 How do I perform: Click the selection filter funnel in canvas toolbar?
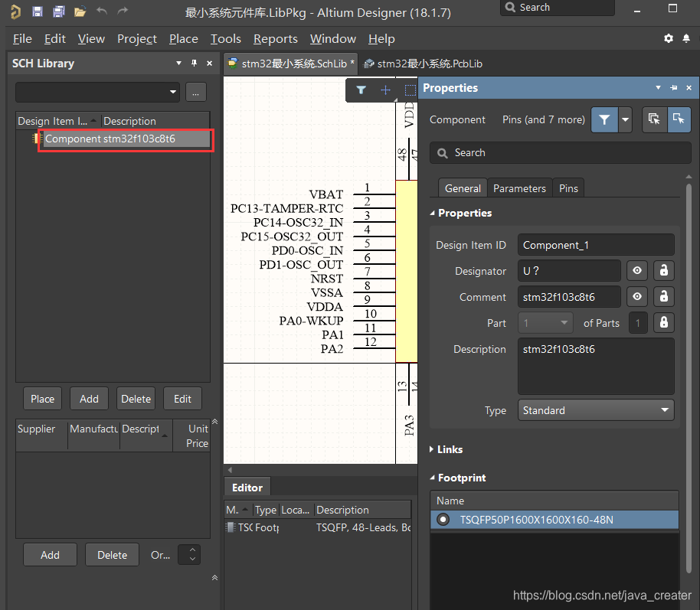(361, 90)
